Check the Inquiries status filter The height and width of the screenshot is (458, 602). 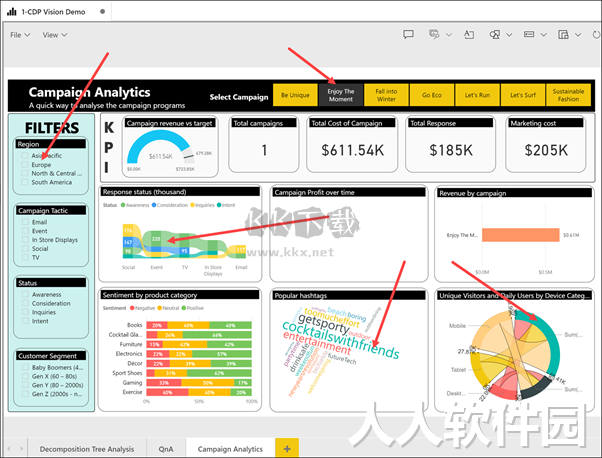(25, 312)
